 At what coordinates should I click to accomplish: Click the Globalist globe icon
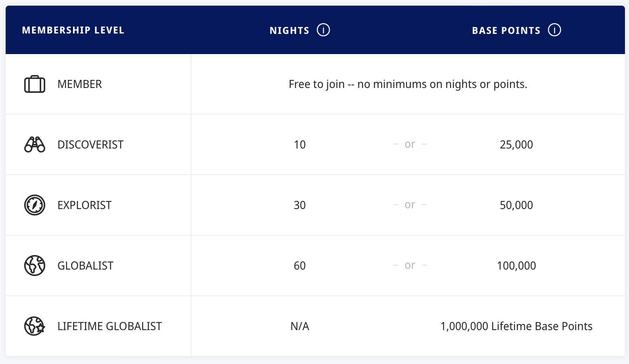[x=35, y=266]
